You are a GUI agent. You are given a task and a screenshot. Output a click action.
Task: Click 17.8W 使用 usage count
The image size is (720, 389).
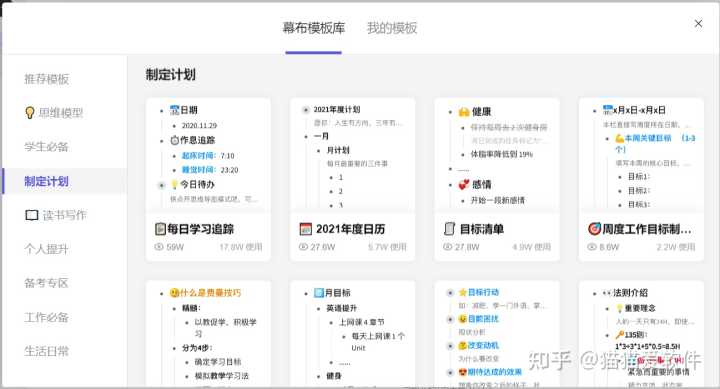[241, 247]
